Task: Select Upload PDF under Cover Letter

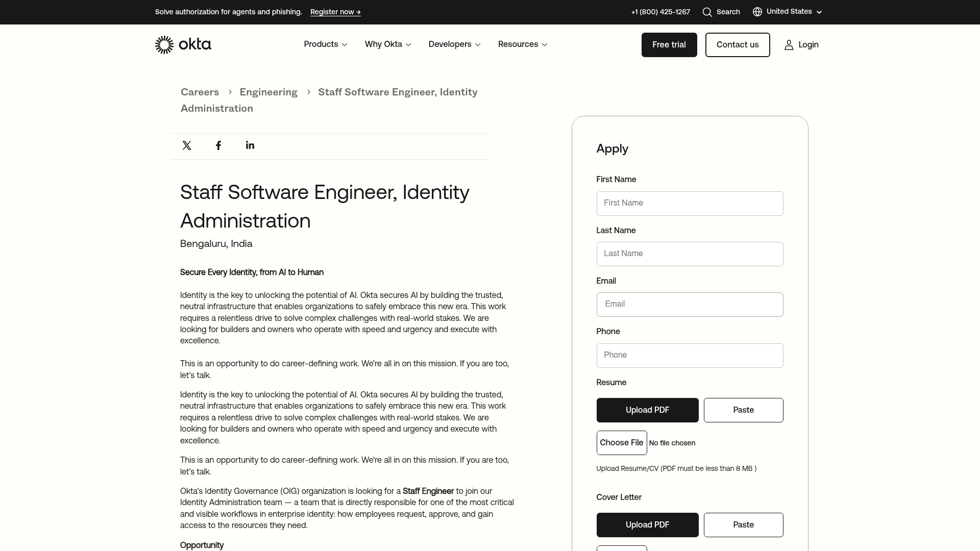Action: coord(647,525)
